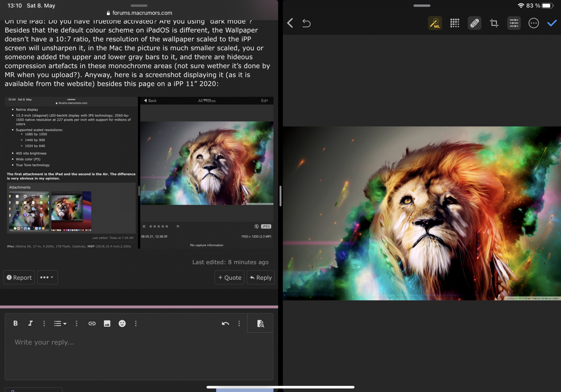The image size is (561, 392).
Task: Toggle bold formatting in reply editor
Action: (15, 323)
